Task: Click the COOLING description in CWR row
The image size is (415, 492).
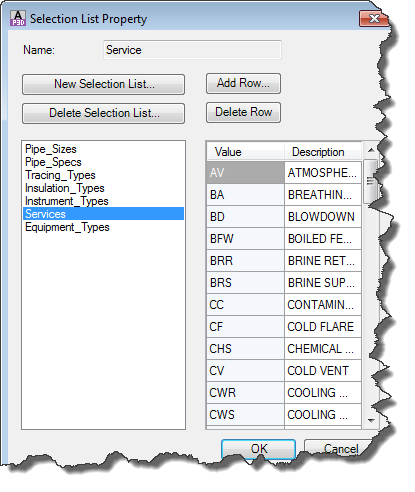Action: 323,393
